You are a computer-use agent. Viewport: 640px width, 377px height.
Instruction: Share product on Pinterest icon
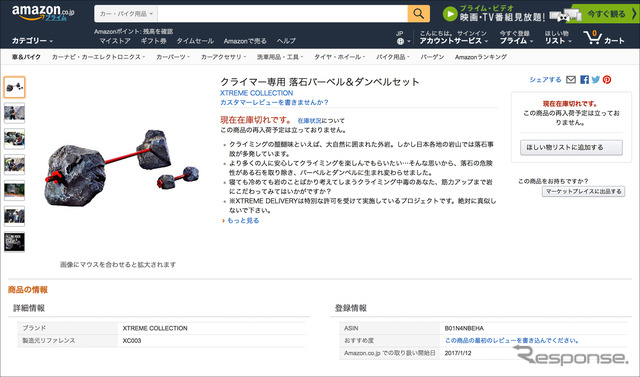click(607, 80)
